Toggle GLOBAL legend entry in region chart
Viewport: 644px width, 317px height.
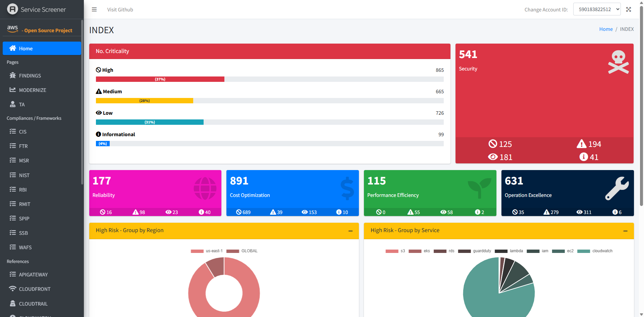[x=242, y=251]
